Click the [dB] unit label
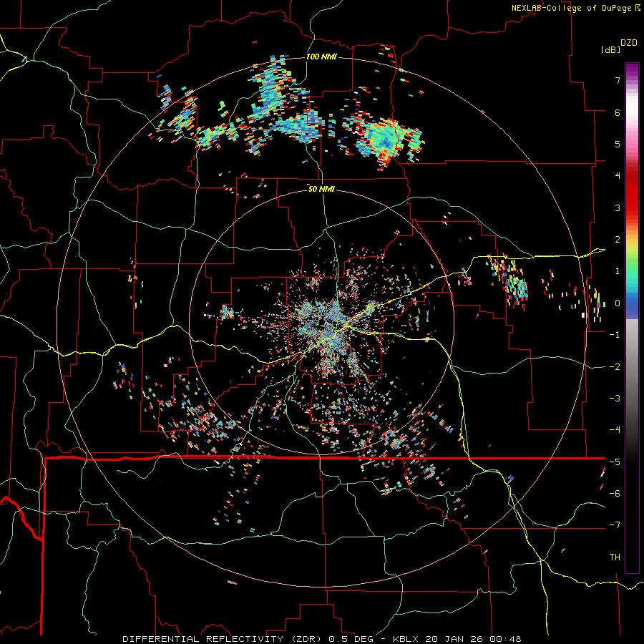 (610, 49)
